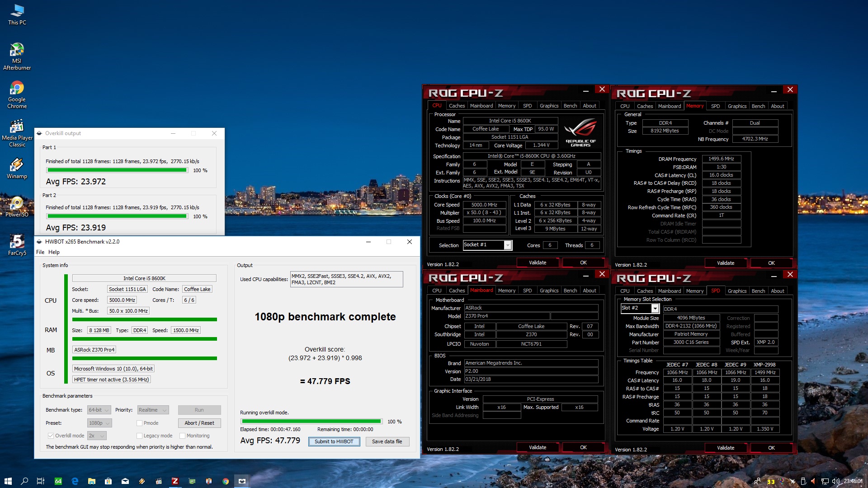
Task: Click the Chrome taskbar icon
Action: pos(226,481)
